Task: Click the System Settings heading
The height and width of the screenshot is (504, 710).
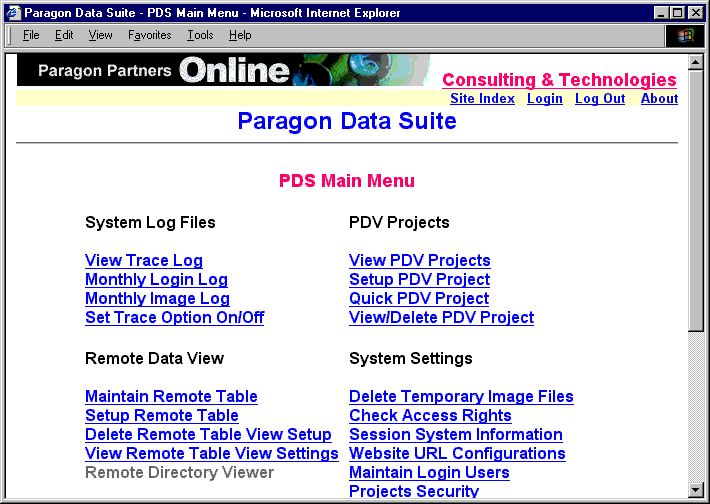Action: [x=411, y=359]
